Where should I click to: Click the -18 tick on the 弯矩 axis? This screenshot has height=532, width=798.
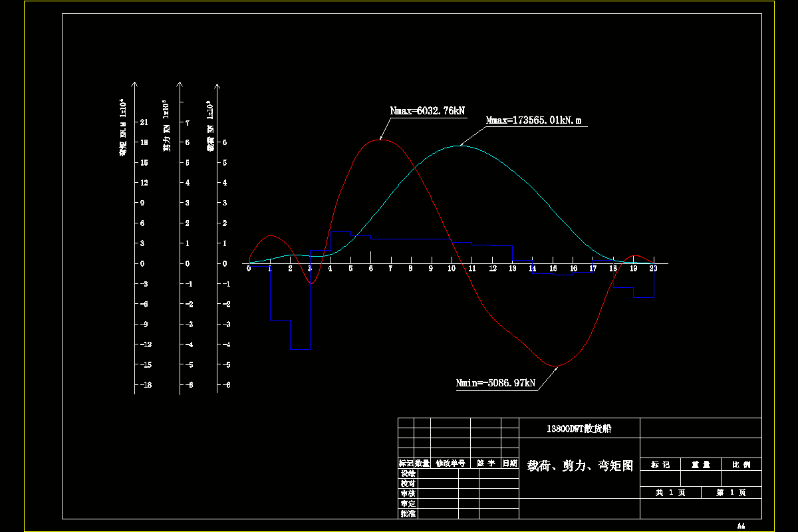pyautogui.click(x=146, y=385)
